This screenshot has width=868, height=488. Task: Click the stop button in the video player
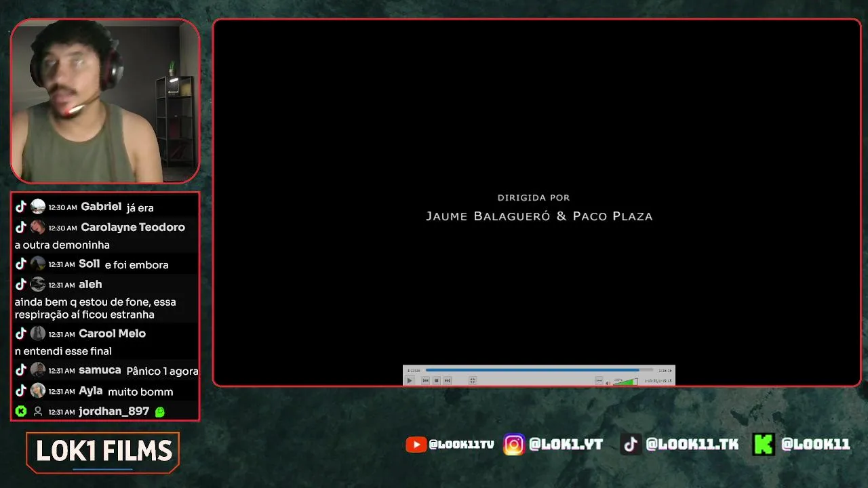[x=437, y=380]
